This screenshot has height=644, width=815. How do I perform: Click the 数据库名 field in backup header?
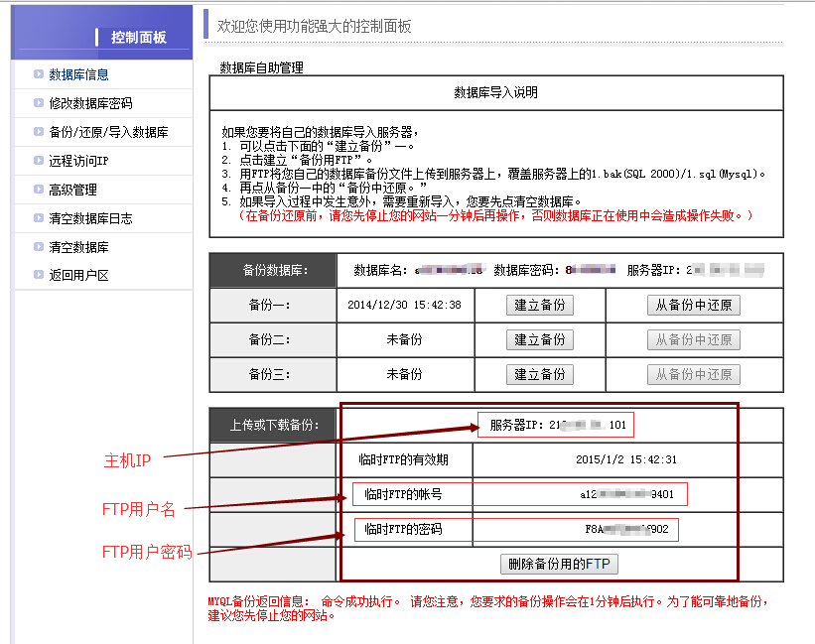pos(418,270)
